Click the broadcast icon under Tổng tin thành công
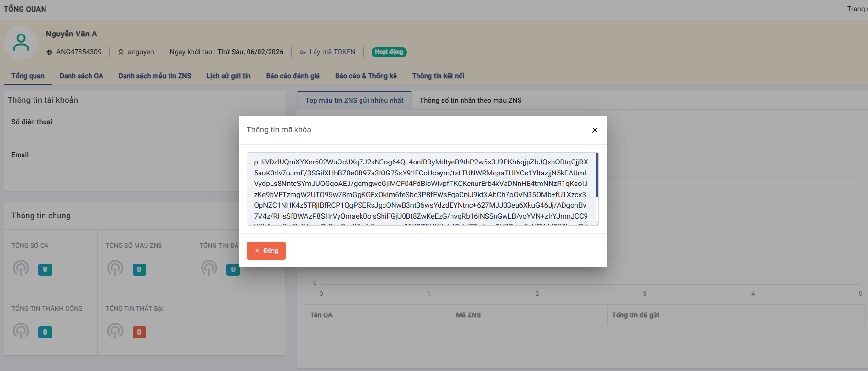The width and height of the screenshot is (868, 371). [21, 331]
